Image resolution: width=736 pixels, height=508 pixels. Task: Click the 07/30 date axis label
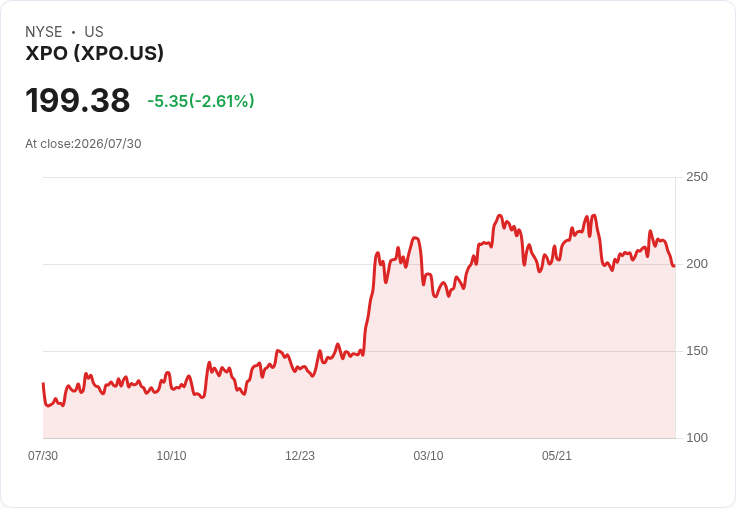(x=43, y=456)
